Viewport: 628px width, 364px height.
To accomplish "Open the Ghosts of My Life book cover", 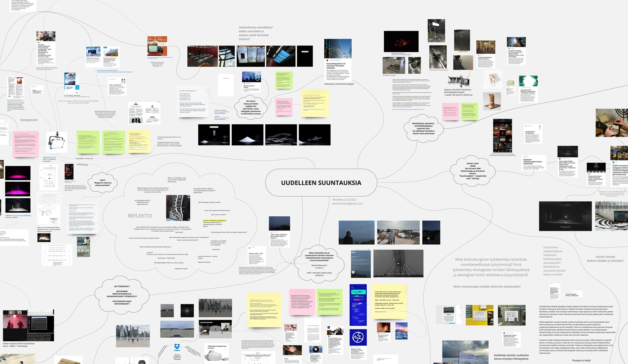I will click(83, 247).
